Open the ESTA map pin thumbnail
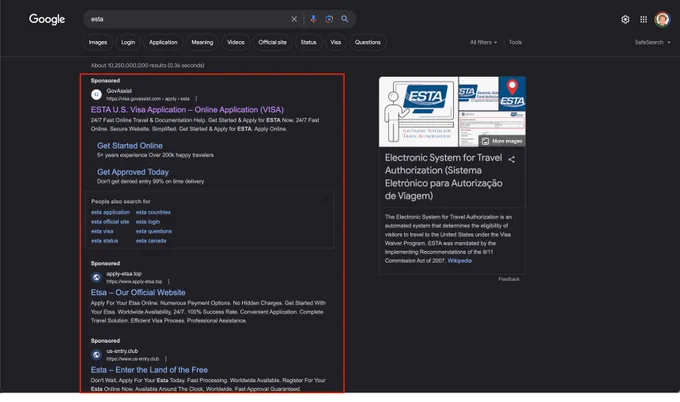This screenshot has width=680, height=402. [512, 93]
